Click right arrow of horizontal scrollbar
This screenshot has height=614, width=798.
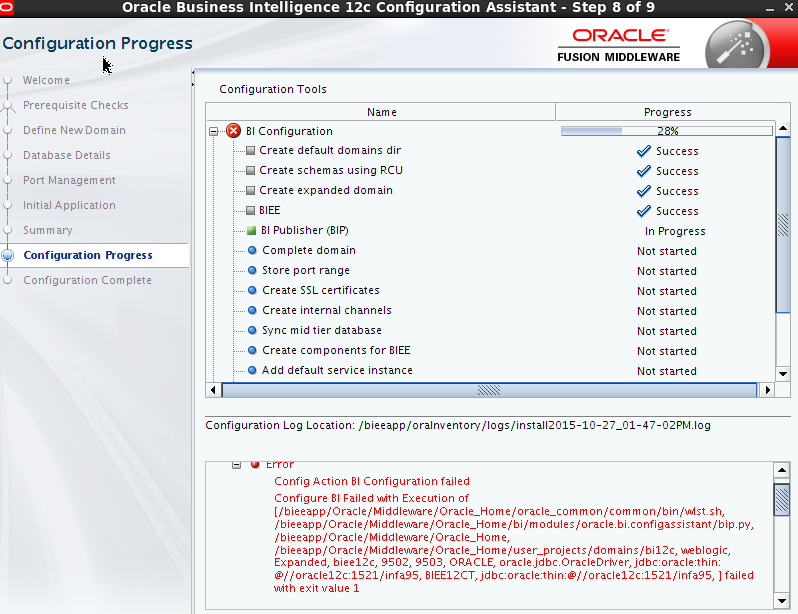[x=767, y=390]
